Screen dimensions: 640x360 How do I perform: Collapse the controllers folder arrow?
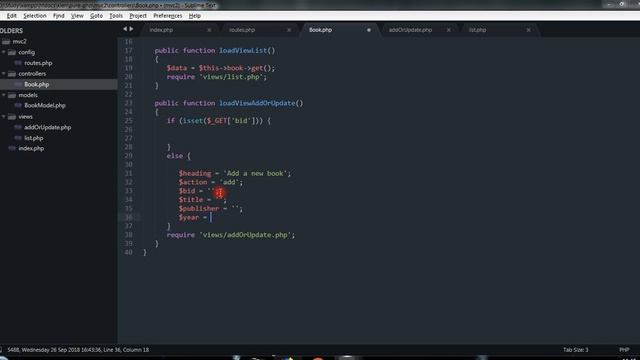[4, 74]
